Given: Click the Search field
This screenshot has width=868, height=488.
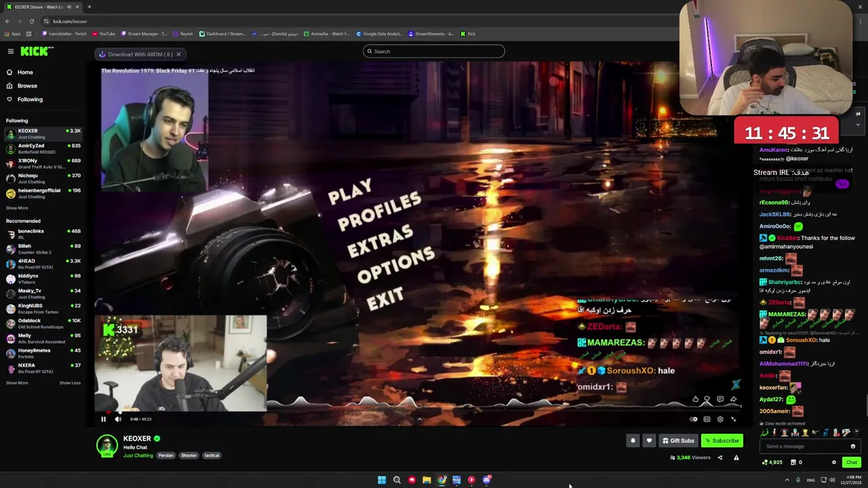Looking at the screenshot, I should (x=434, y=52).
